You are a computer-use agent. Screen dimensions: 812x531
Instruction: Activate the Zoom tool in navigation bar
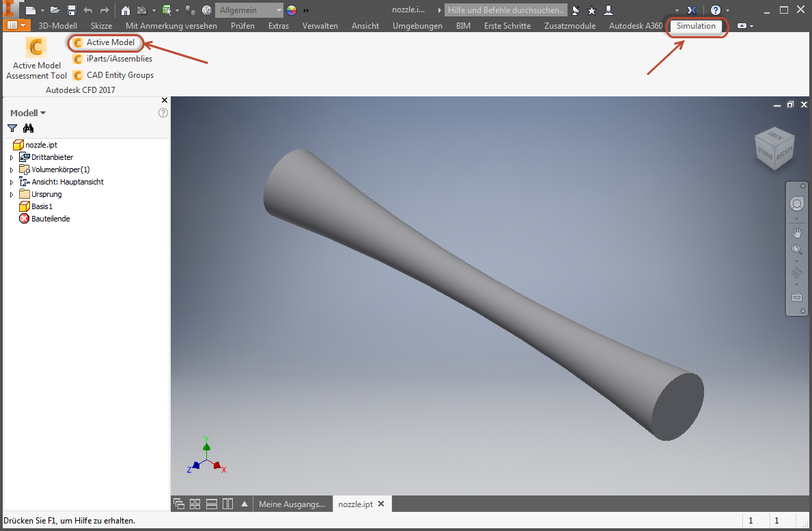pyautogui.click(x=796, y=249)
